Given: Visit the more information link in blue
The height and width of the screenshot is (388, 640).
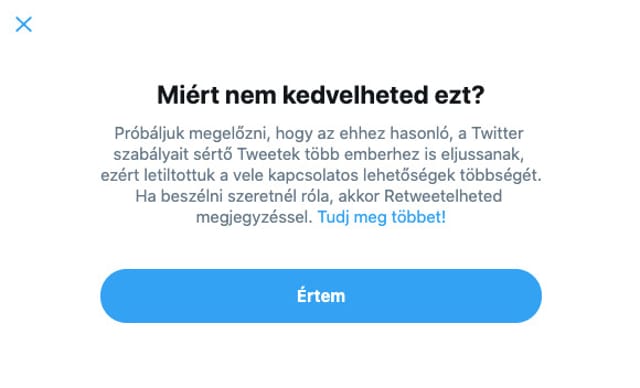Looking at the screenshot, I should tap(382, 217).
